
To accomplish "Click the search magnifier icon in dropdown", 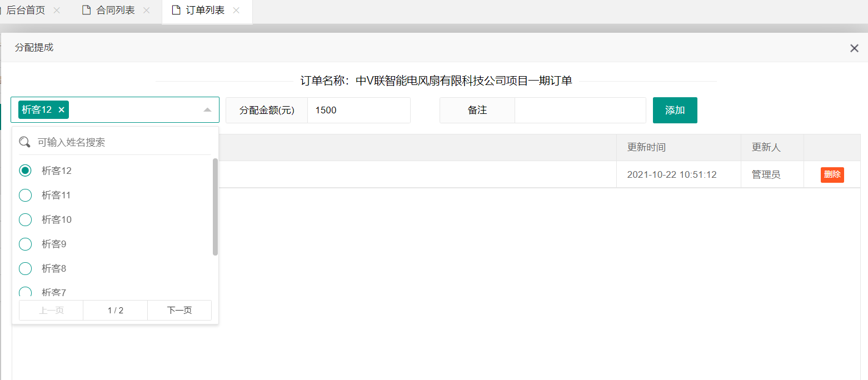I will (25, 142).
